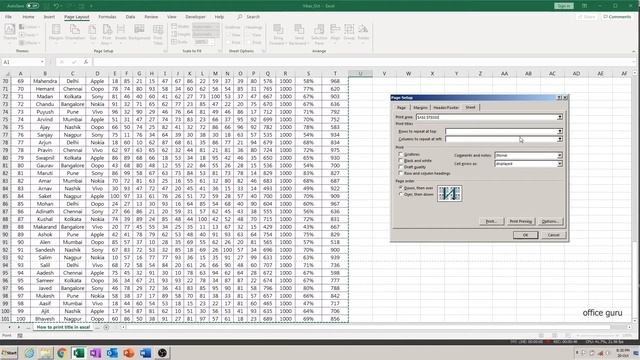Open Chrome from the taskbar
Screen dimensions: 640x360
pos(62,353)
